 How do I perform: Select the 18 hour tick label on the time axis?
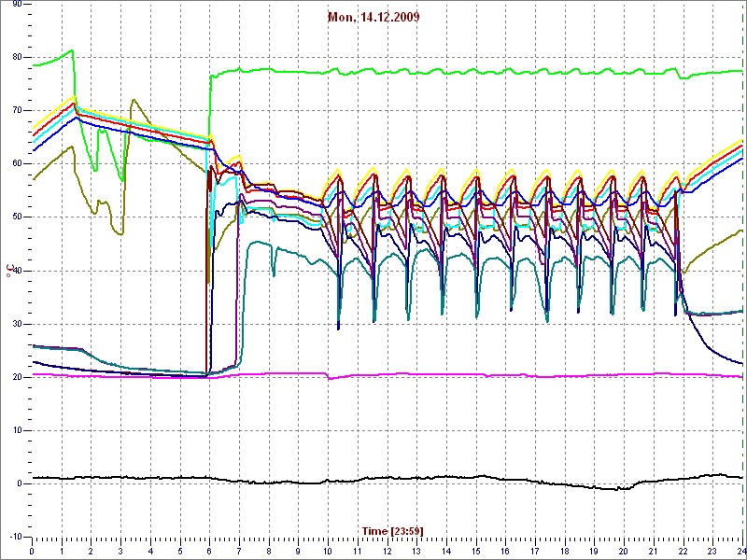[564, 551]
